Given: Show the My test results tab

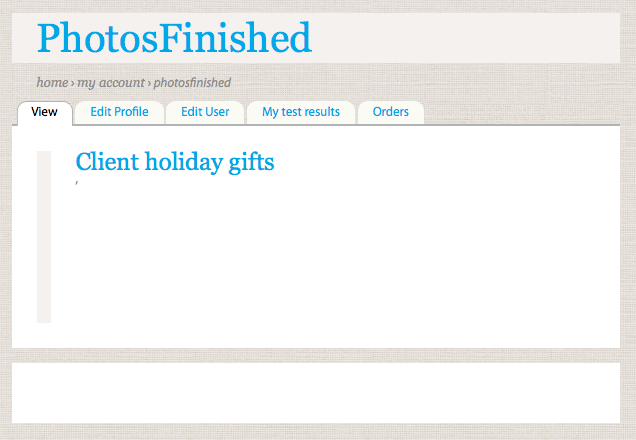Looking at the screenshot, I should tap(301, 112).
